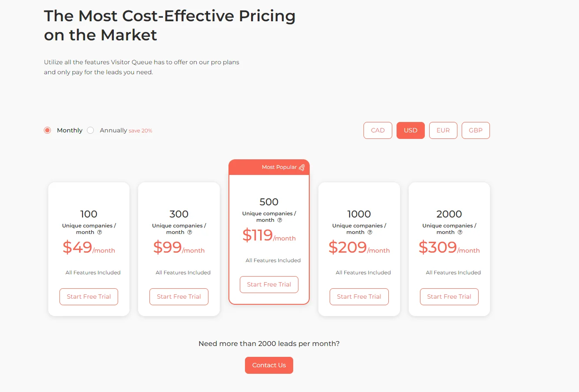Click the Contact Us button
579x392 pixels.
click(x=269, y=365)
